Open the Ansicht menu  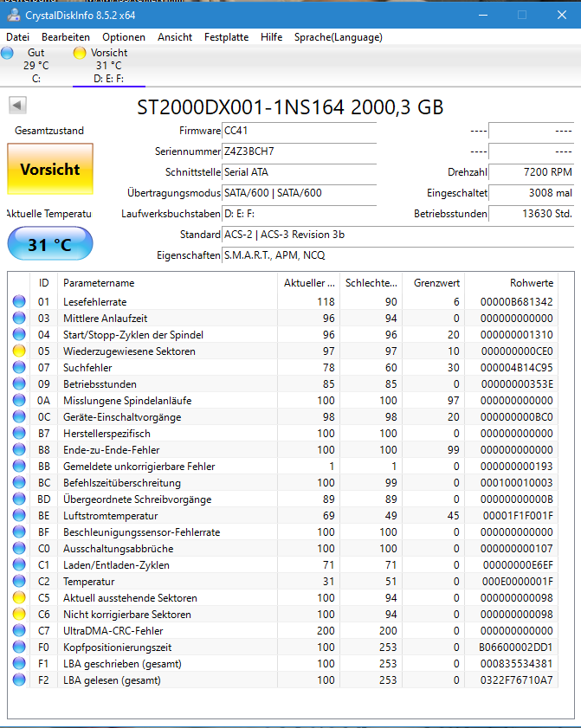[x=175, y=37]
